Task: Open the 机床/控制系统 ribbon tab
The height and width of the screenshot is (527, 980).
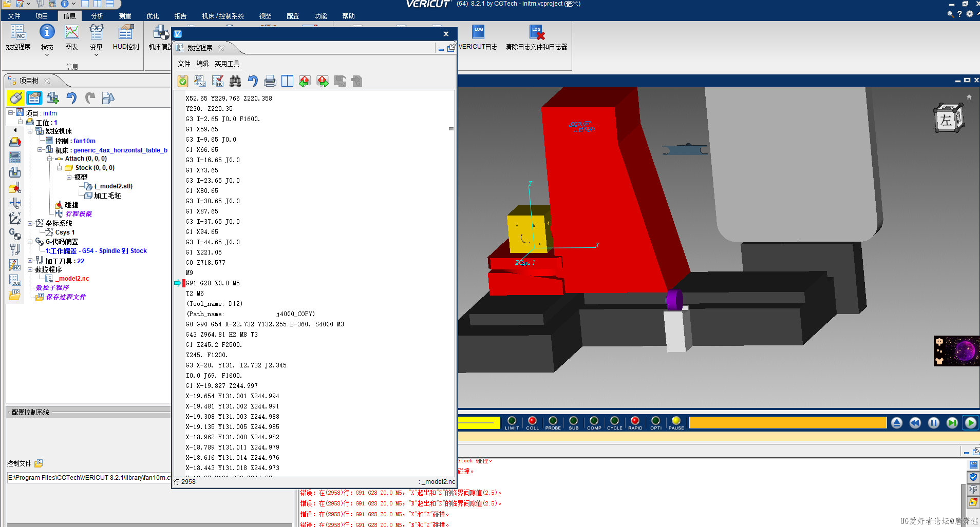Action: pyautogui.click(x=222, y=16)
